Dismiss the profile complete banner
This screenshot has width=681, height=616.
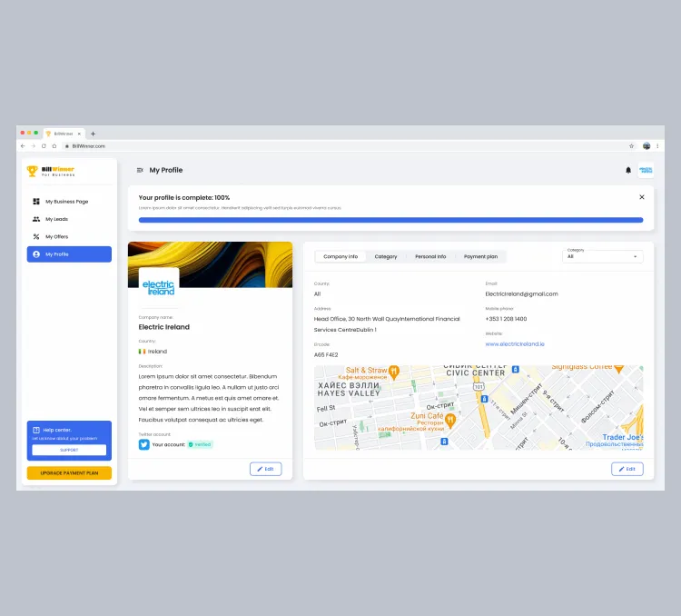click(642, 196)
